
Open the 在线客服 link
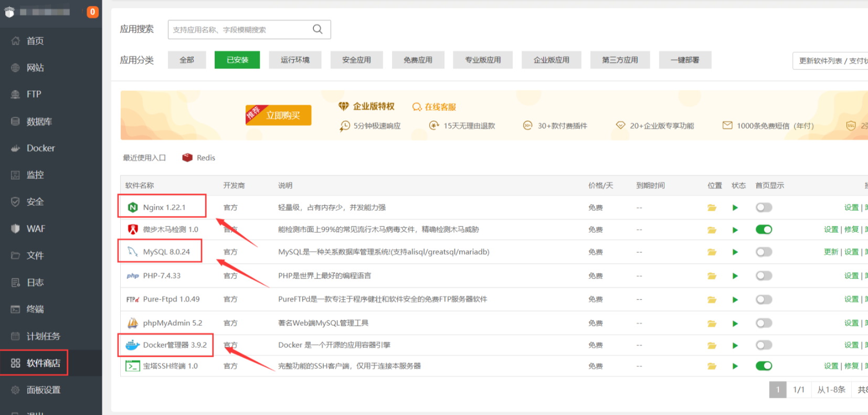tap(434, 107)
